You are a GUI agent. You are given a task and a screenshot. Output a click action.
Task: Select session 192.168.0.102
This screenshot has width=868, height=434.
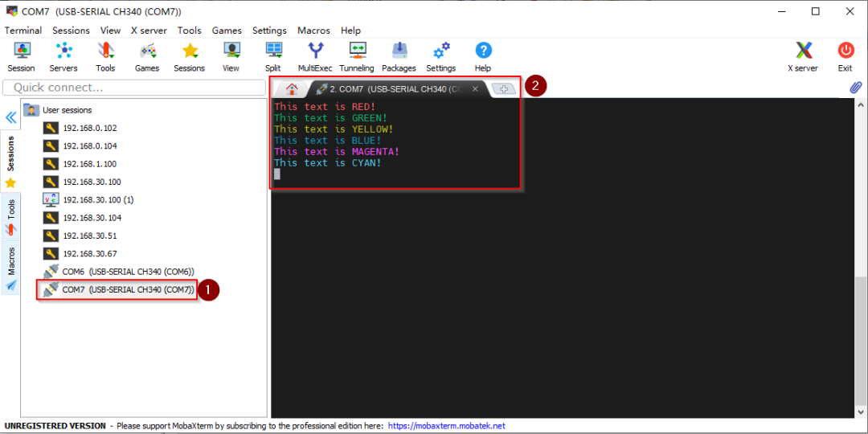click(x=80, y=128)
